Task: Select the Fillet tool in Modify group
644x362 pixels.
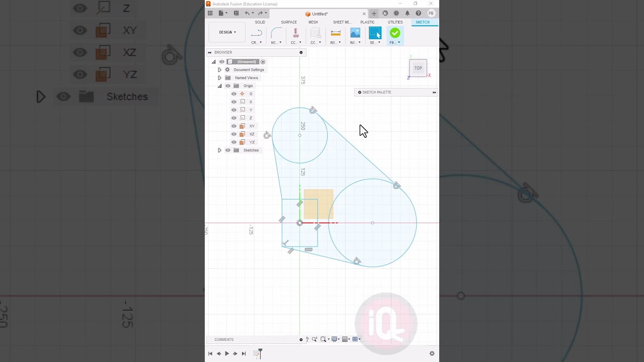Action: click(x=276, y=33)
